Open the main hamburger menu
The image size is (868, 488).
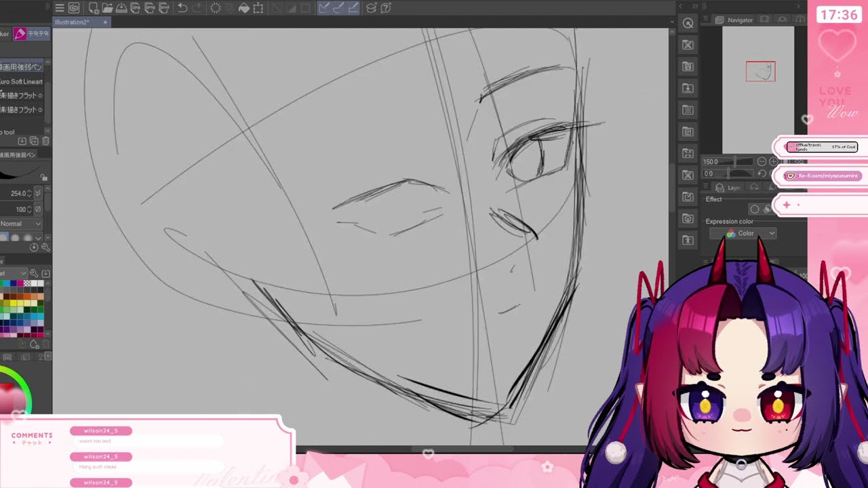(60, 8)
